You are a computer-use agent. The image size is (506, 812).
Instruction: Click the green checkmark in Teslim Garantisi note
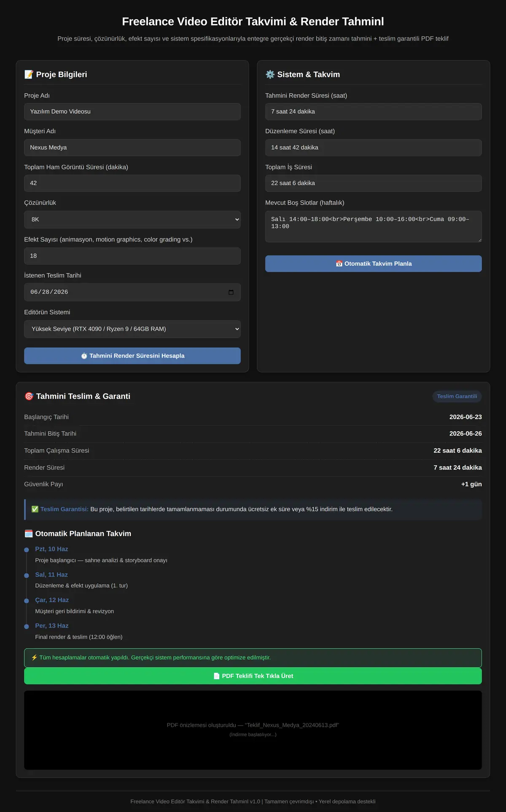click(x=35, y=509)
